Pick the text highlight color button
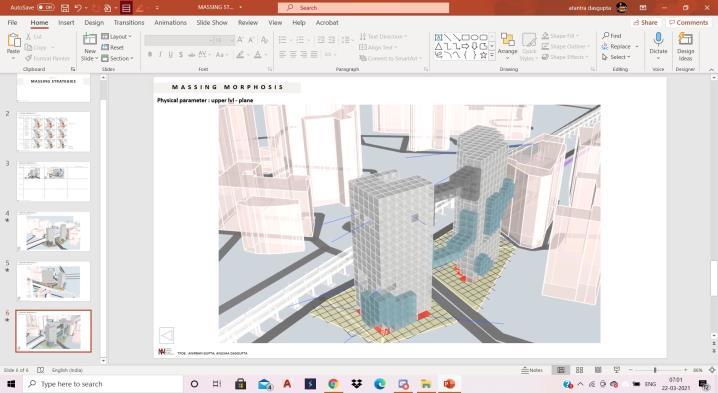Image resolution: width=718 pixels, height=393 pixels. coord(240,55)
